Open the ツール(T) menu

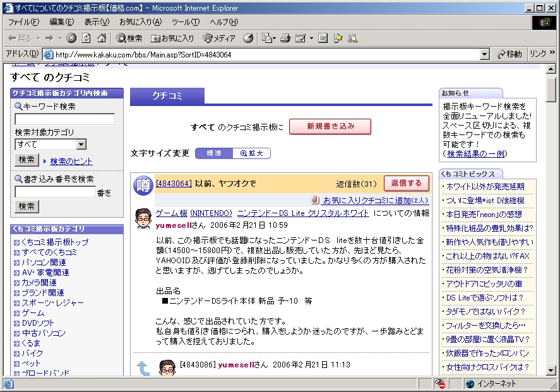tap(186, 22)
